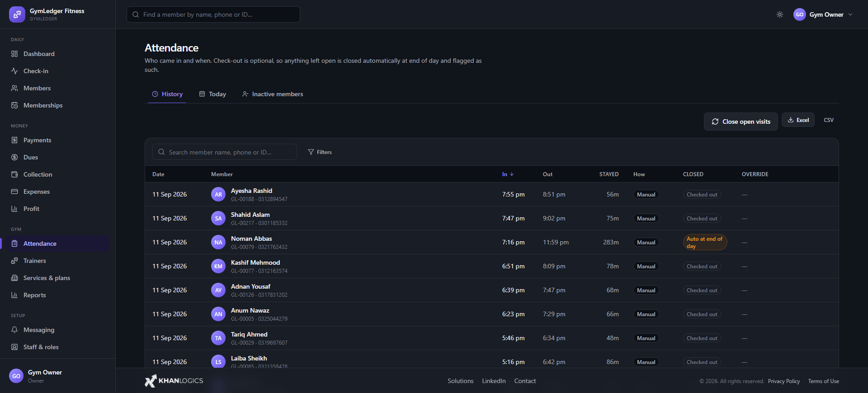Click the GymLedger Fitness logo icon
This screenshot has width=868, height=393.
pos(17,14)
